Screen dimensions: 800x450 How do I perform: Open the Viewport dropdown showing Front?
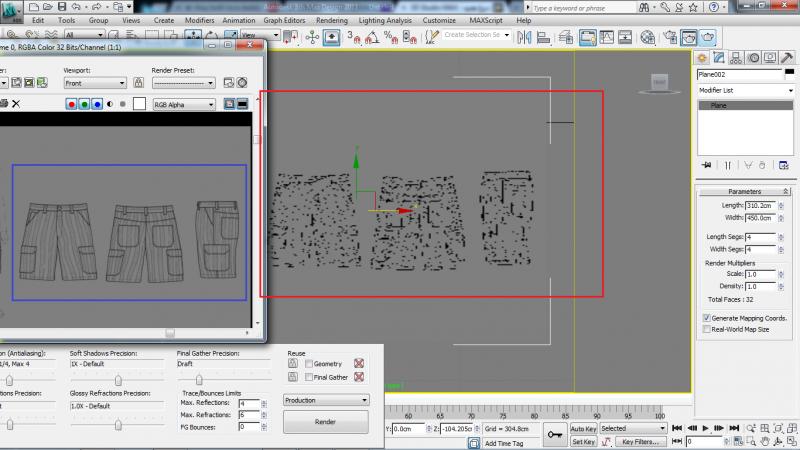tap(94, 83)
